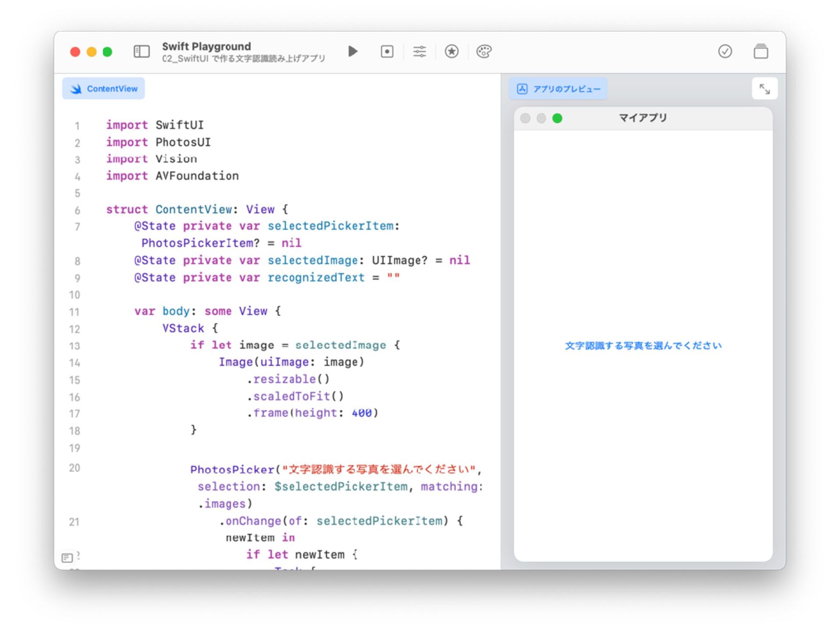Image resolution: width=840 pixels, height=630 pixels.
Task: Open the stacked library icon
Action: (760, 52)
